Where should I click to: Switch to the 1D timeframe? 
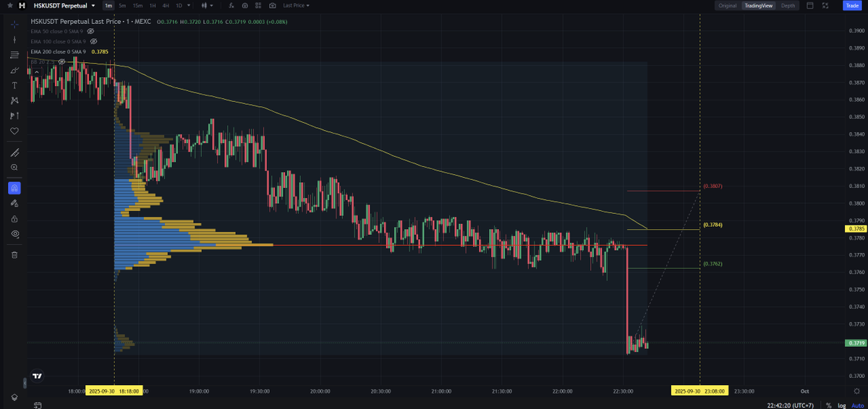tap(179, 5)
